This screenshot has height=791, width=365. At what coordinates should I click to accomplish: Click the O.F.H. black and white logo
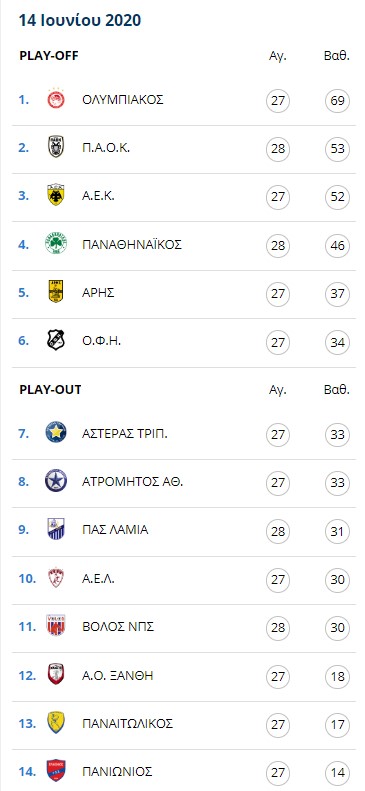pos(56,340)
